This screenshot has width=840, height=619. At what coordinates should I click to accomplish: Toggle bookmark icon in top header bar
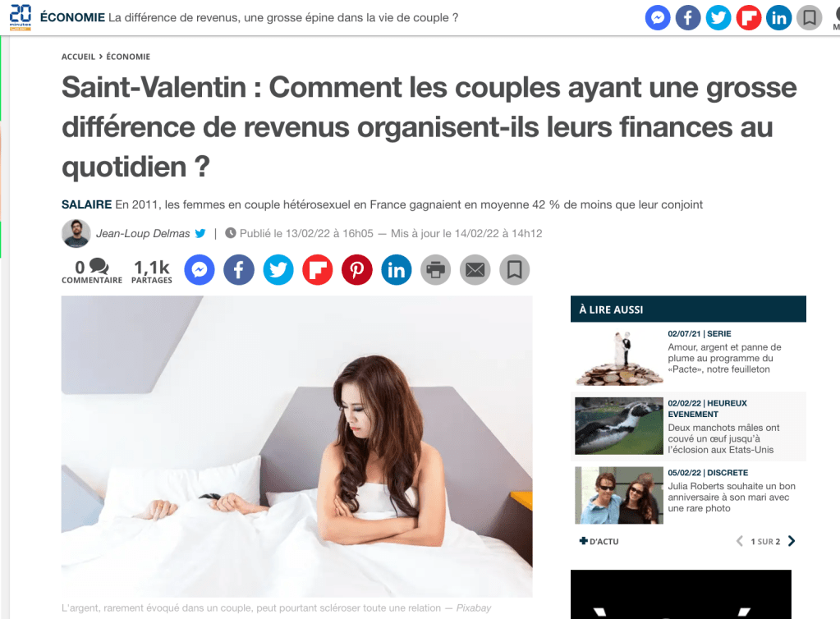click(809, 18)
